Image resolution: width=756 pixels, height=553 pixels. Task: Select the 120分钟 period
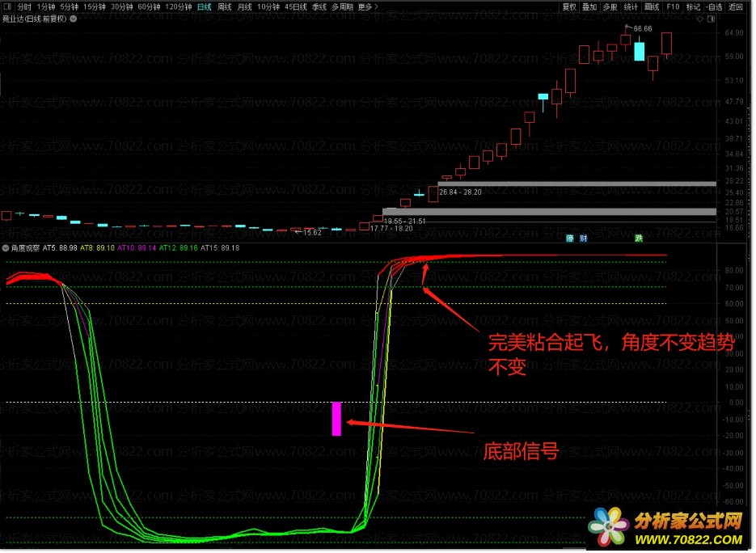(x=179, y=6)
